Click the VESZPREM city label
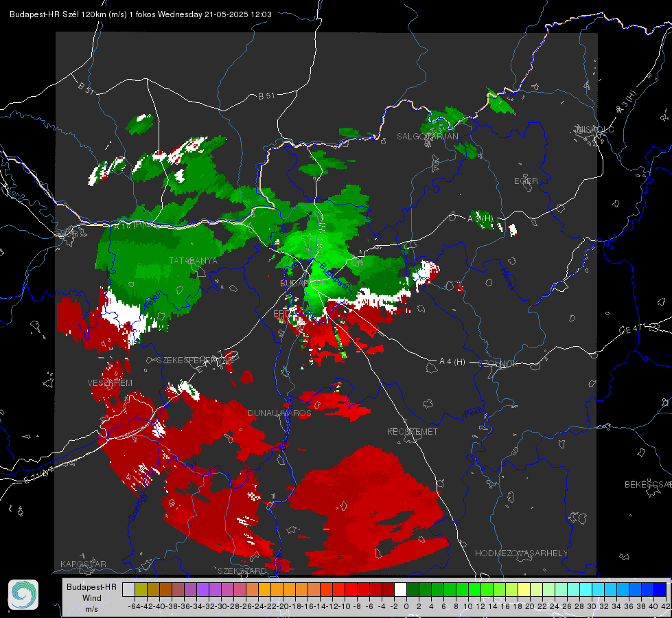The width and height of the screenshot is (672, 618). click(110, 383)
